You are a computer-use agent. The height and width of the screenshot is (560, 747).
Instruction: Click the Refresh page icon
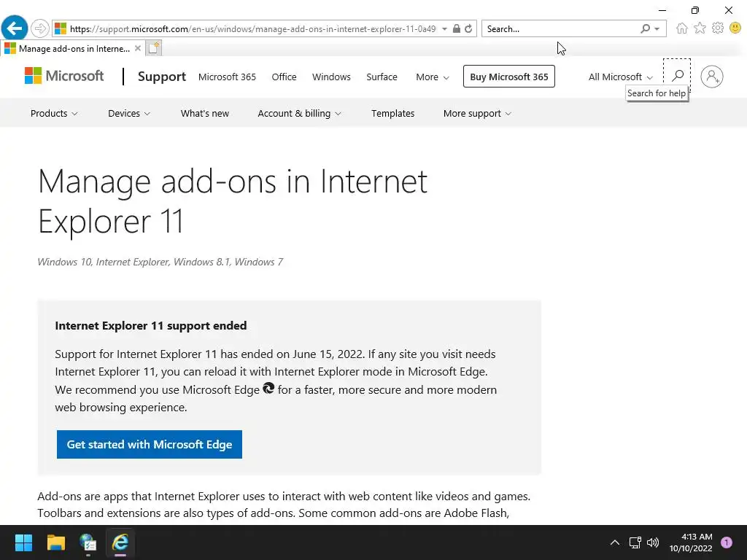468,28
